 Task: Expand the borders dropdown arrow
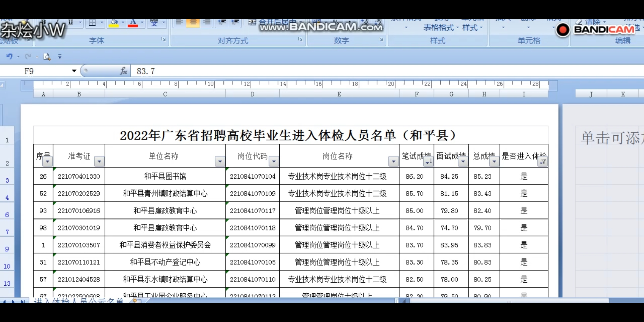[x=102, y=23]
